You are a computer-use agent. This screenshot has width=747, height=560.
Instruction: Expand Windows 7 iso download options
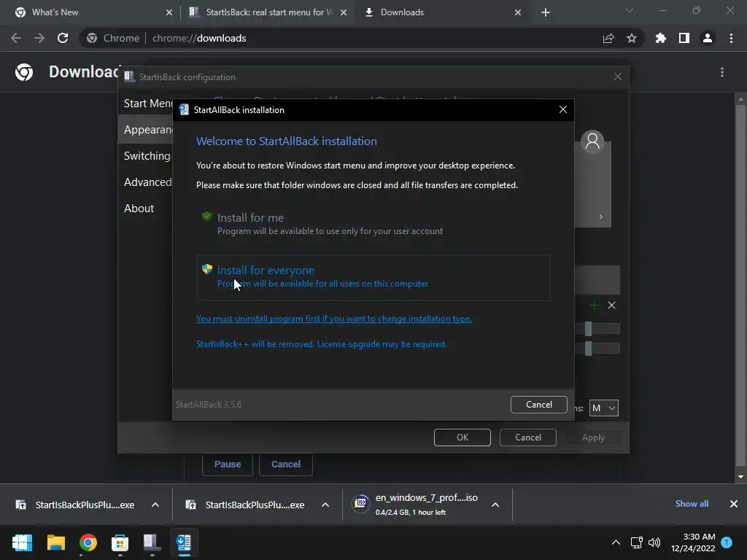coord(495,505)
